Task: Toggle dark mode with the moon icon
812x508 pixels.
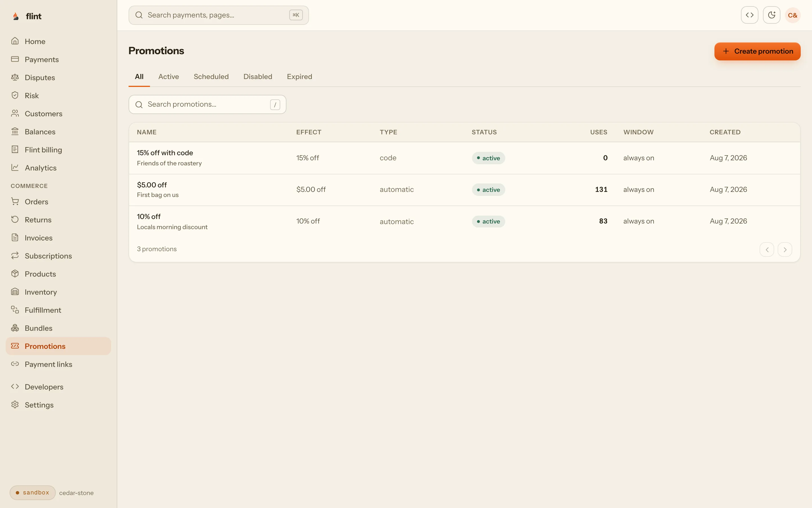Action: (x=771, y=15)
